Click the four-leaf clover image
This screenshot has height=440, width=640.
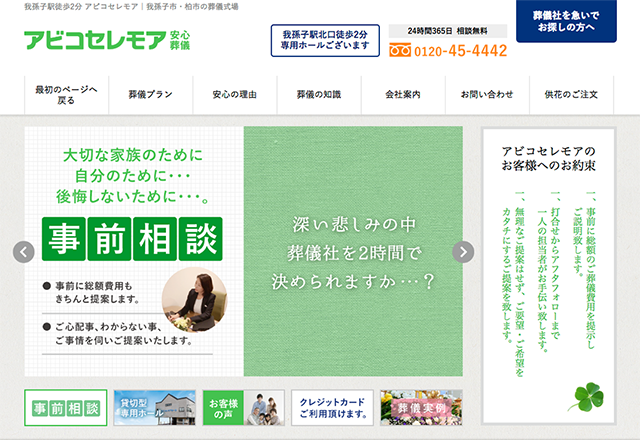pyautogui.click(x=586, y=396)
